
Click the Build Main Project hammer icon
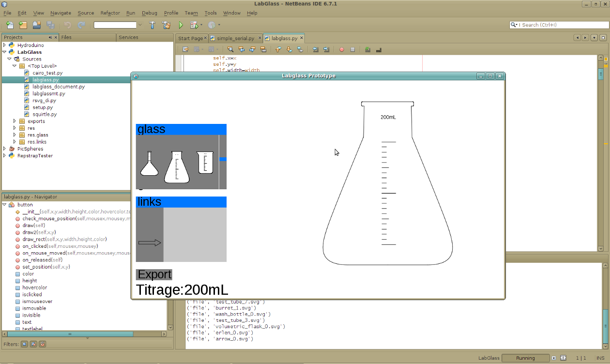click(x=152, y=25)
